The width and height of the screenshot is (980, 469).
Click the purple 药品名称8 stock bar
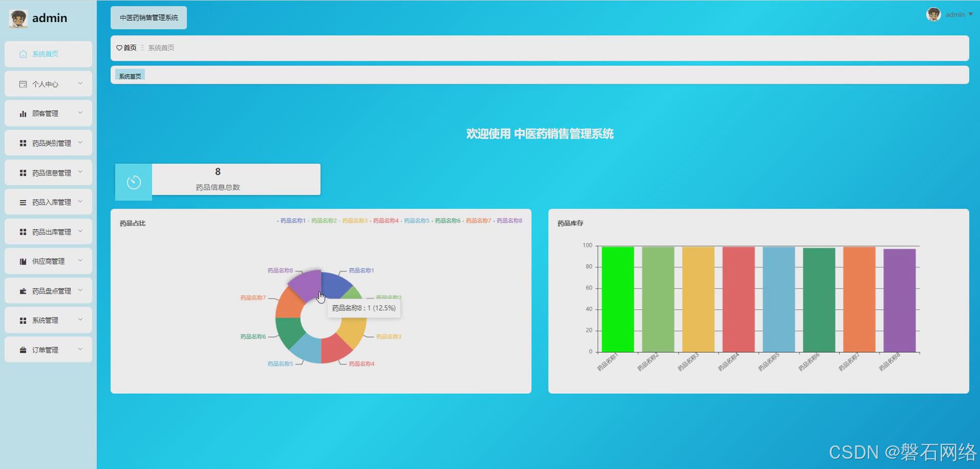pos(900,301)
